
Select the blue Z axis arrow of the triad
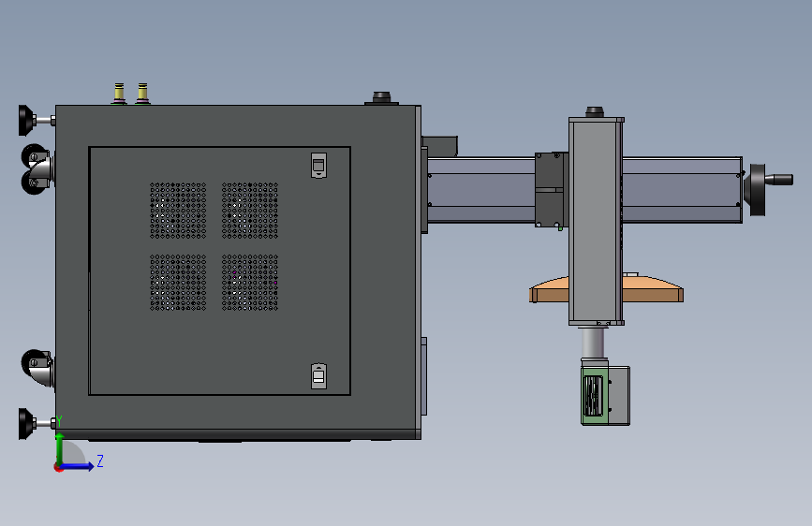[79, 466]
